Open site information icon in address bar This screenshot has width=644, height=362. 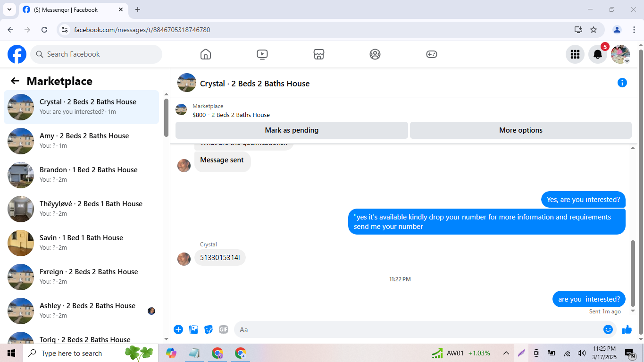pos(65,30)
